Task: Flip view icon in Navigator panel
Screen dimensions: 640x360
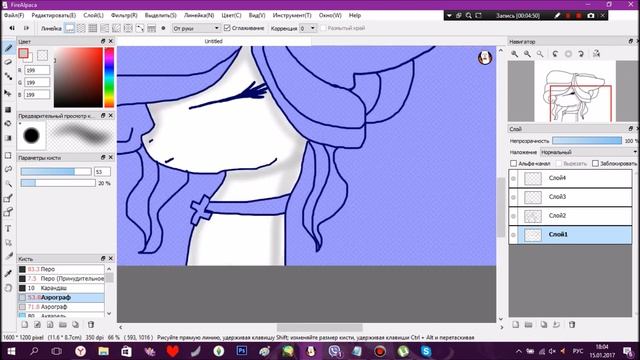Action: 596,54
